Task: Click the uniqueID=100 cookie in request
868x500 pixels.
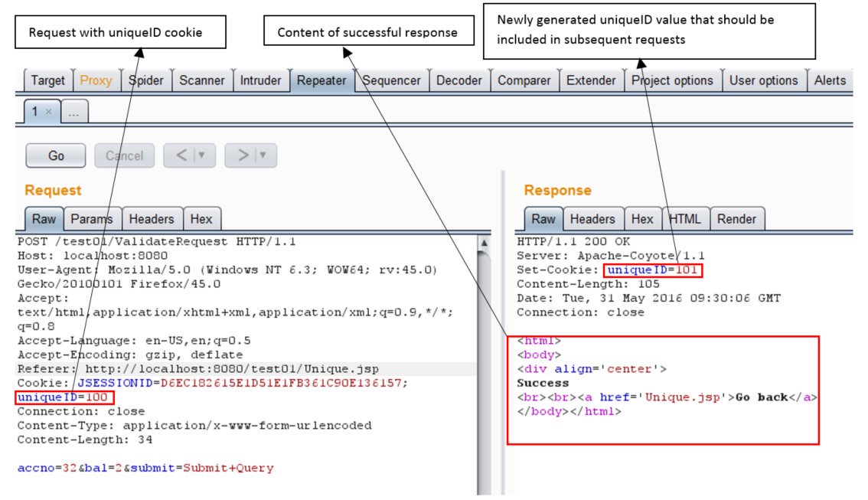Action: (x=64, y=397)
